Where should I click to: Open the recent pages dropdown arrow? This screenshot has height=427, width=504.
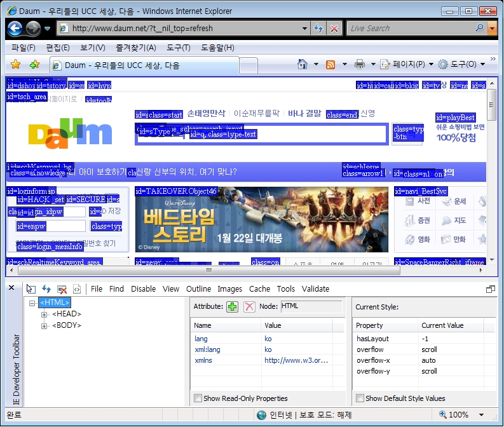(47, 29)
